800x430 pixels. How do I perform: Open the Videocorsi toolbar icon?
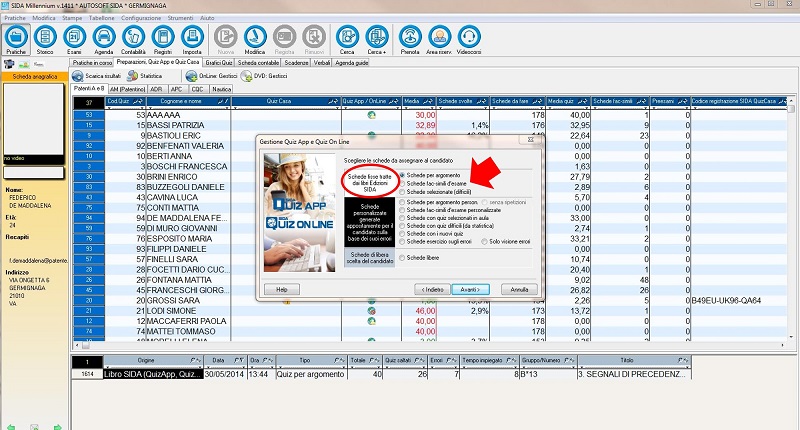pos(468,39)
